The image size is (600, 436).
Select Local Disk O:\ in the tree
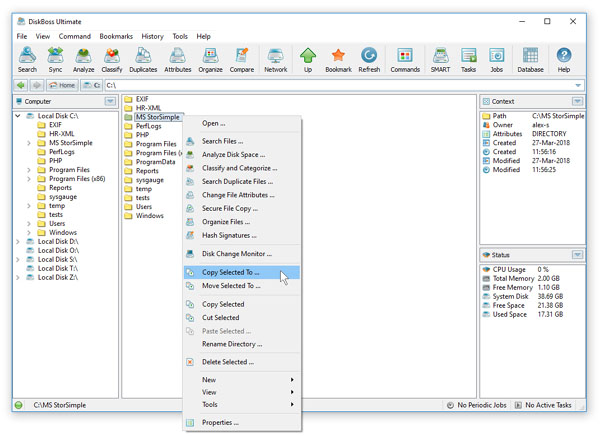[52, 250]
